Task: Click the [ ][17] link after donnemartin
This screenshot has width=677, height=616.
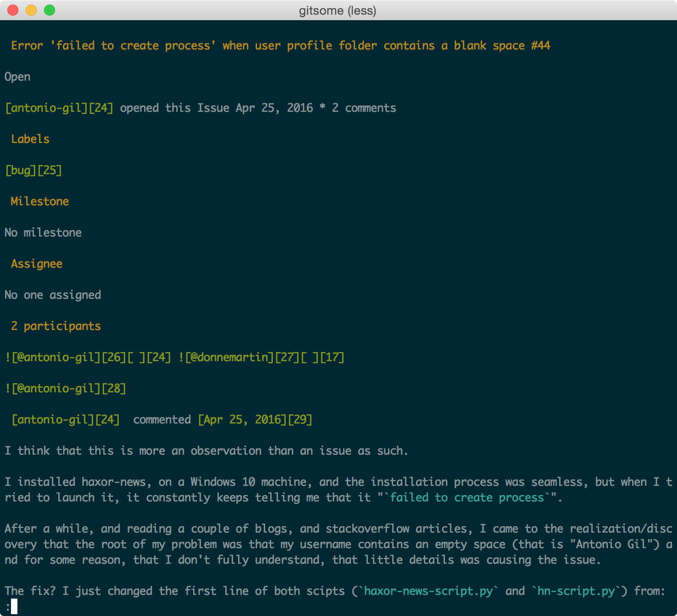Action: pos(322,357)
